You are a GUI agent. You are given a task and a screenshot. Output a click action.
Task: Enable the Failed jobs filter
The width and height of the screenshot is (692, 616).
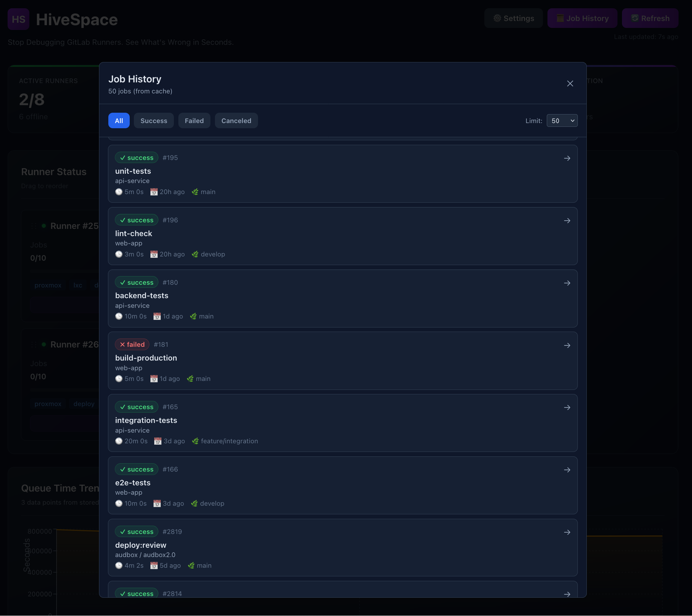(x=194, y=121)
